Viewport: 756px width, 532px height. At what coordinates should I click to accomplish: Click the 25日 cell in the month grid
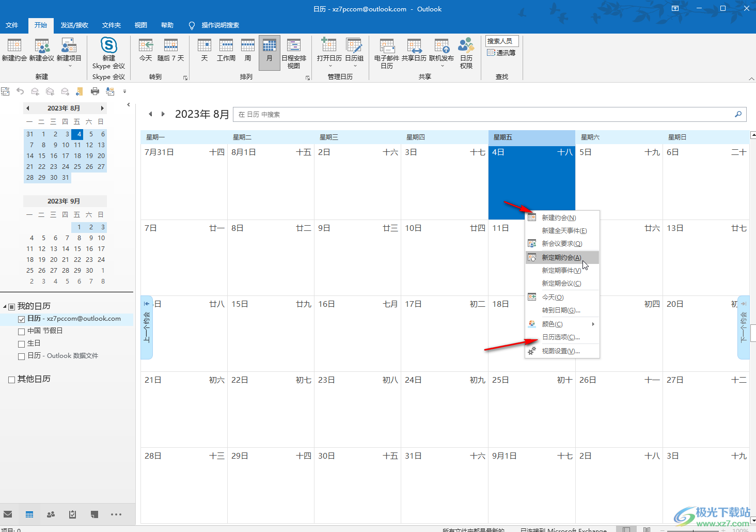coord(532,410)
